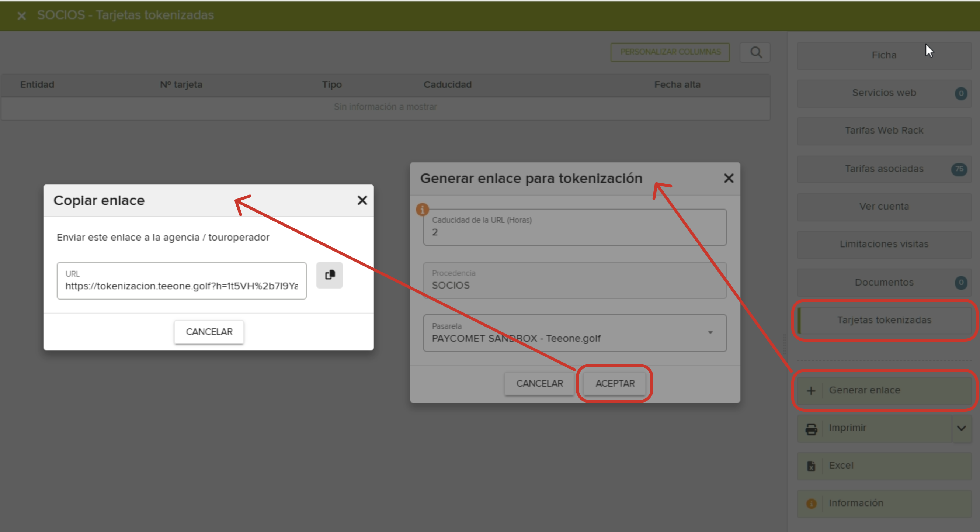Open Ver cuenta section

point(884,207)
